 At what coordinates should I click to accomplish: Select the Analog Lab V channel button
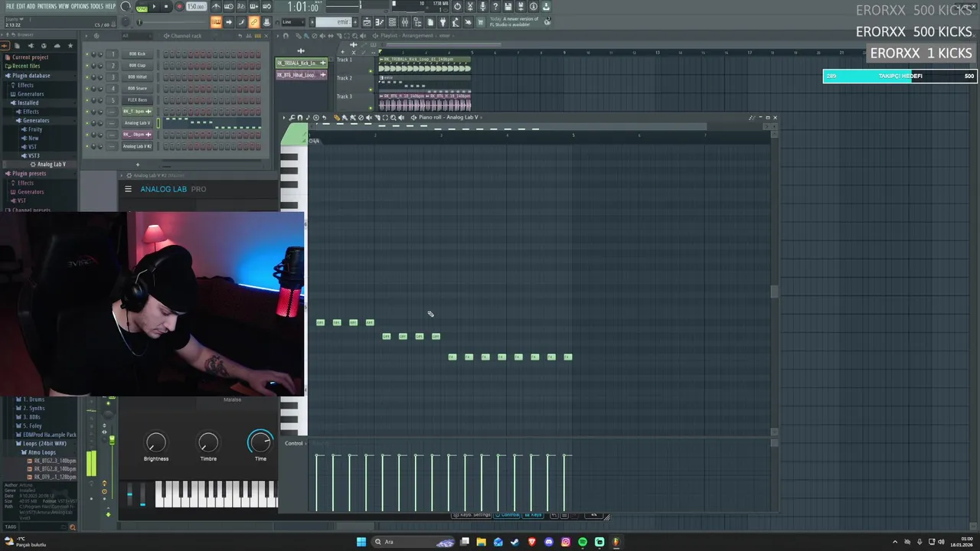point(137,122)
